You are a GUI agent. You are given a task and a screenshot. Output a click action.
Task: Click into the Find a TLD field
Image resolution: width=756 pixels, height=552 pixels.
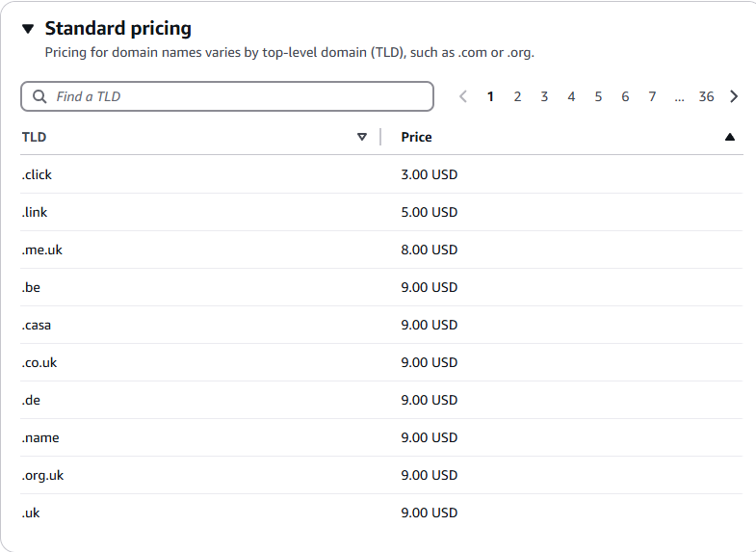(227, 96)
